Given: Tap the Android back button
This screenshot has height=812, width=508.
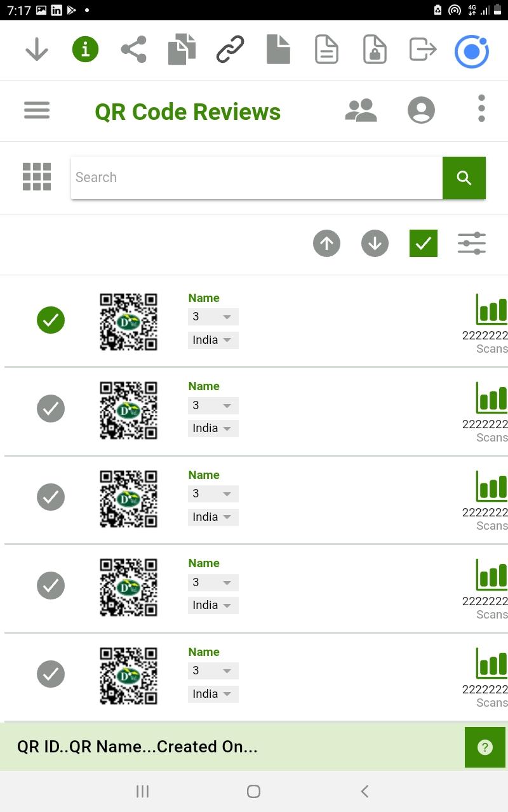Looking at the screenshot, I should click(x=364, y=791).
